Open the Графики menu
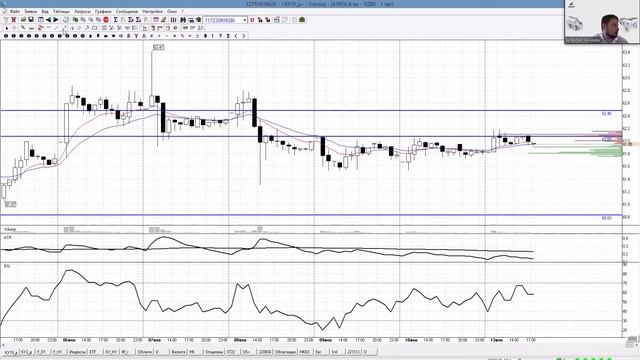This screenshot has width=640, height=360. [103, 11]
